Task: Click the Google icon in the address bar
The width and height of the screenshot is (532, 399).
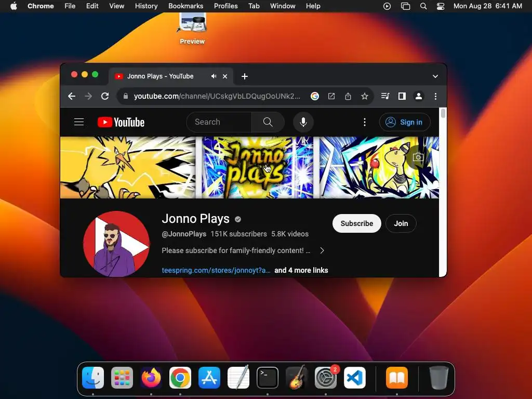Action: point(315,96)
